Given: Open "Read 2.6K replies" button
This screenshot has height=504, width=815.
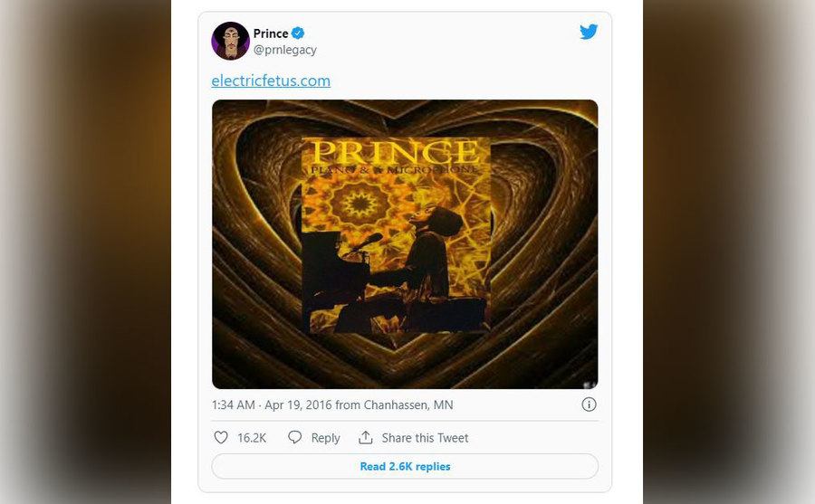Looking at the screenshot, I should (405, 466).
